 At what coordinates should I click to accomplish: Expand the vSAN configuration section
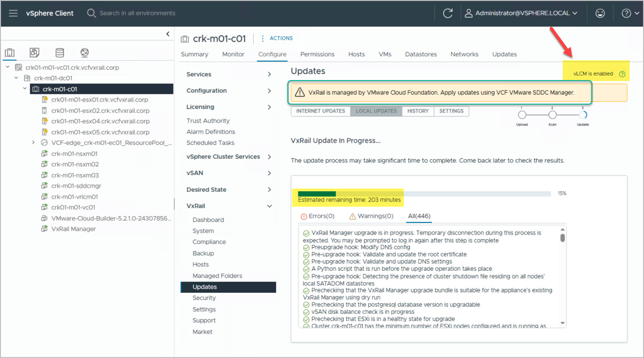(269, 173)
